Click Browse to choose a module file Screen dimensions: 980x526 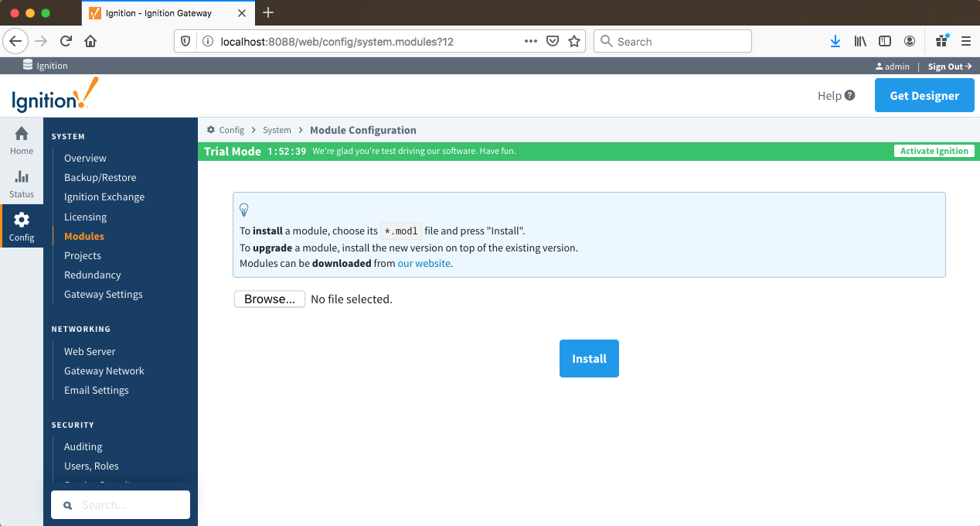click(x=270, y=299)
